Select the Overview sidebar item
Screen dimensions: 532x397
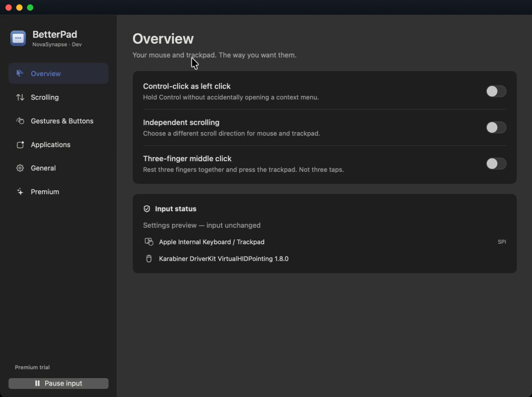click(59, 74)
